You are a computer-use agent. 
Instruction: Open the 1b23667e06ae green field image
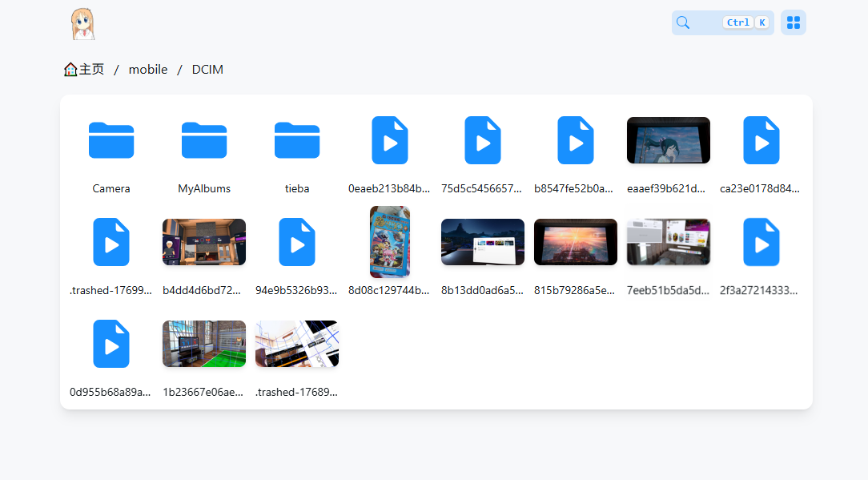[x=204, y=344]
